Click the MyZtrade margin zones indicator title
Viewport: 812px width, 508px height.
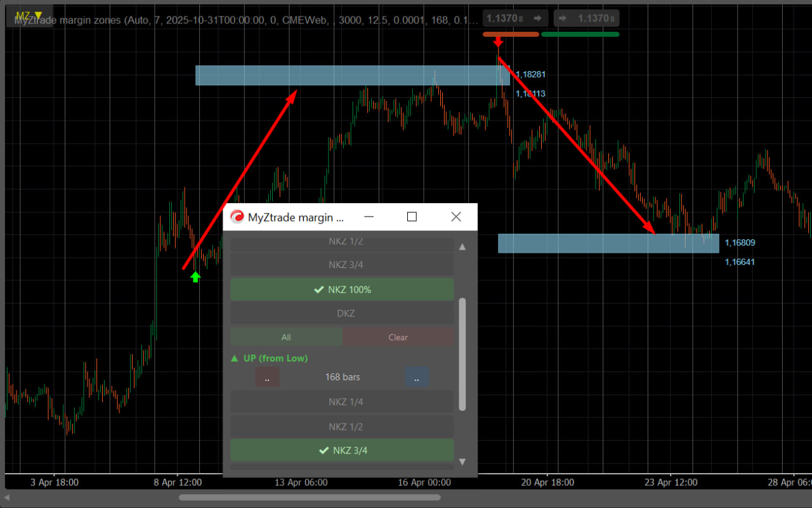tap(246, 20)
